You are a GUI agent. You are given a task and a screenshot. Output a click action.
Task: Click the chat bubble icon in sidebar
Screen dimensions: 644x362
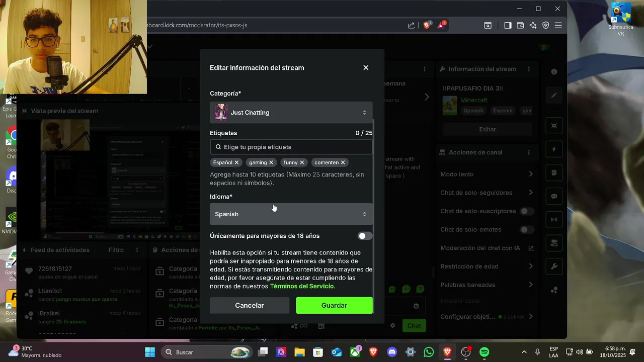[x=554, y=196]
